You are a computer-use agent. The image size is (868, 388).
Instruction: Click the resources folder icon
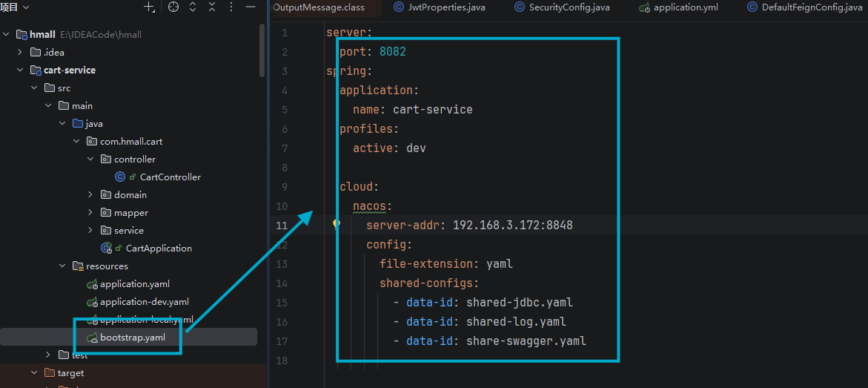tap(78, 266)
